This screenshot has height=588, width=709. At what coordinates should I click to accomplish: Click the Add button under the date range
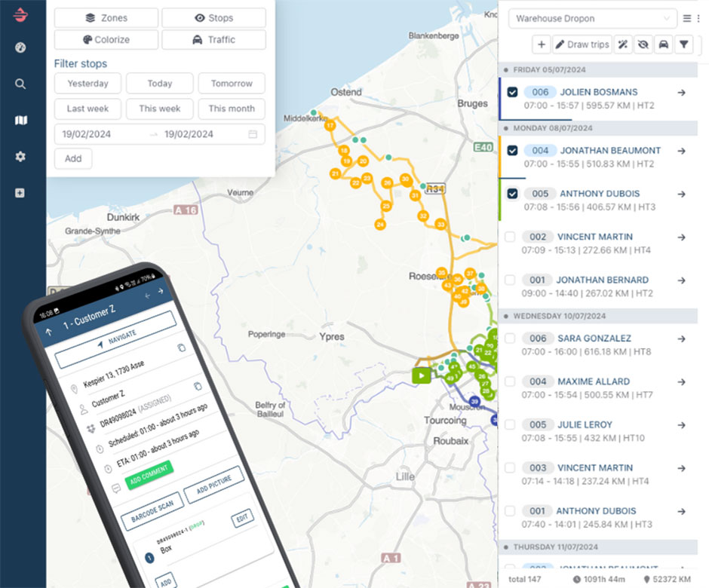coord(73,158)
